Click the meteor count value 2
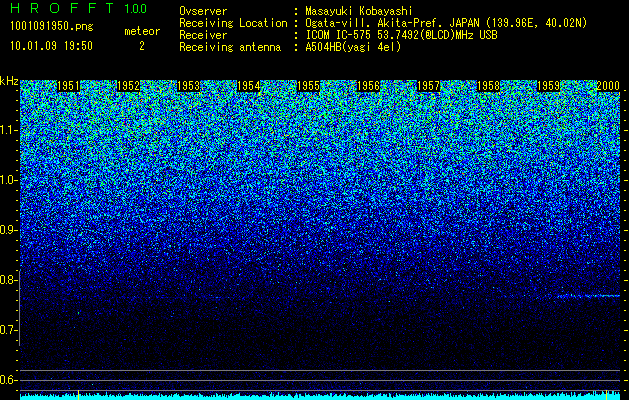The width and height of the screenshot is (629, 400). click(142, 46)
